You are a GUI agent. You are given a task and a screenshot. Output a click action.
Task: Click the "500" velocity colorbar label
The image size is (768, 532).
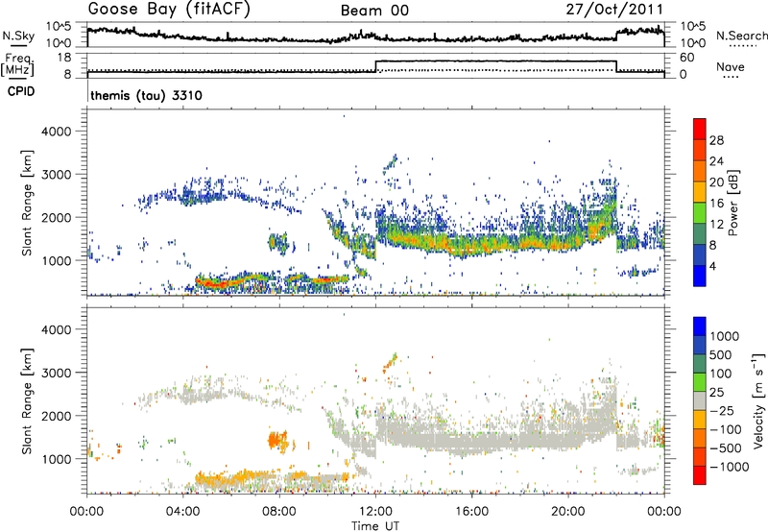pos(721,355)
